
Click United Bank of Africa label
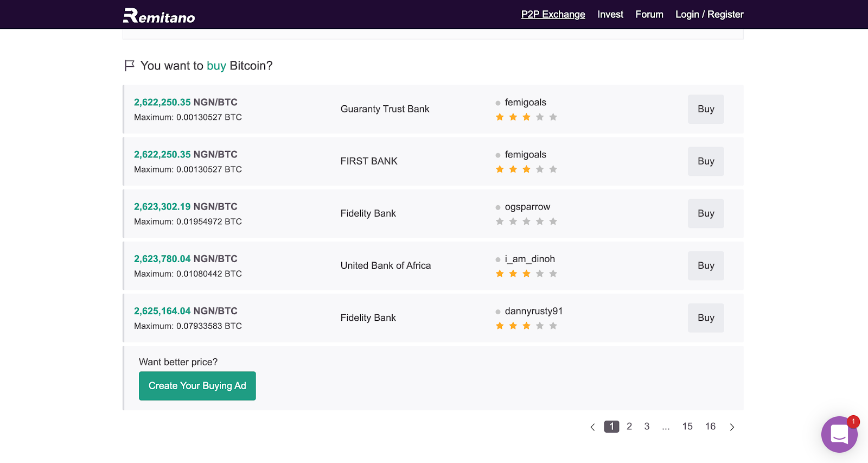click(385, 265)
